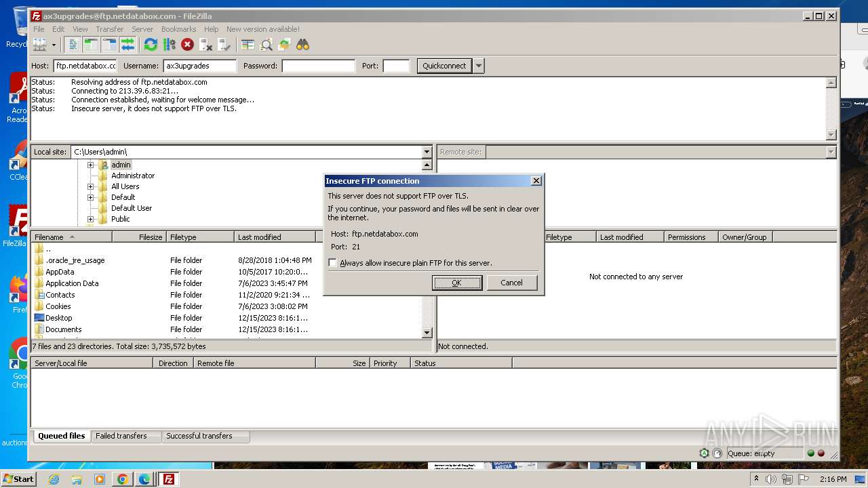Open the Local site path dropdown
Screen dimensions: 868x488
(427, 152)
